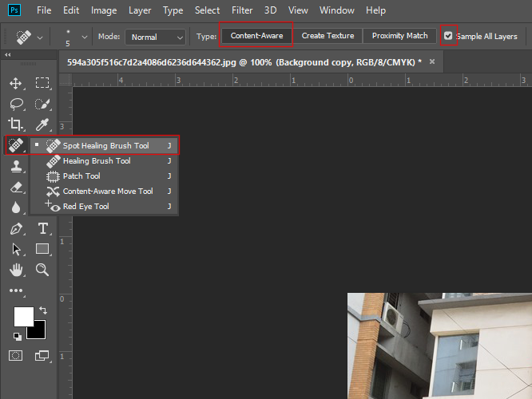Toggle Sample All Layers checkbox

448,36
